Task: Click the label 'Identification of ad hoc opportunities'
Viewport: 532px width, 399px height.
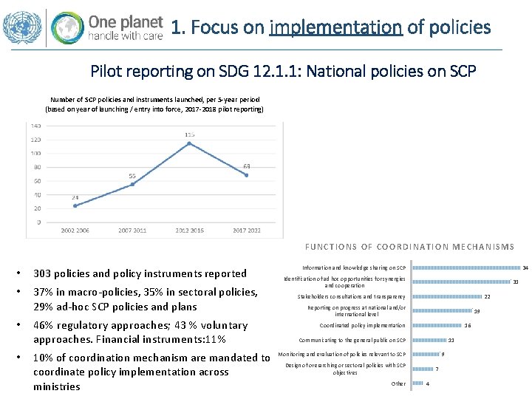Action: click(x=345, y=282)
